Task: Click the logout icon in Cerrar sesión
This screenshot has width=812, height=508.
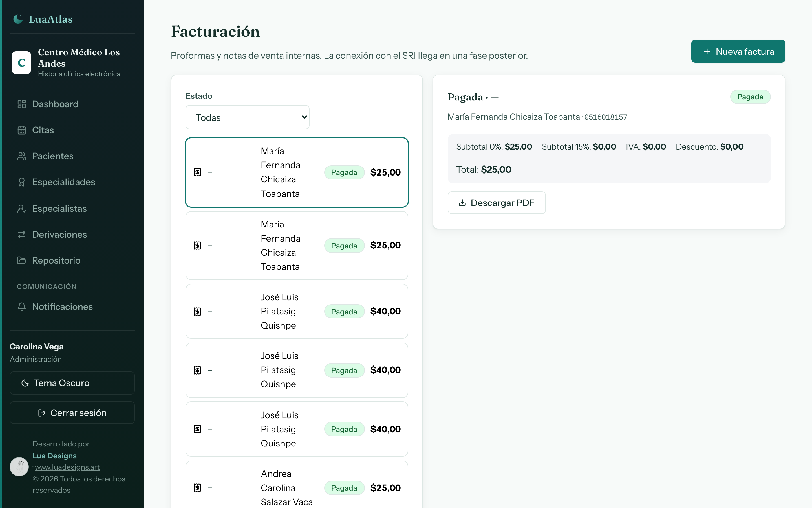Action: click(x=42, y=413)
